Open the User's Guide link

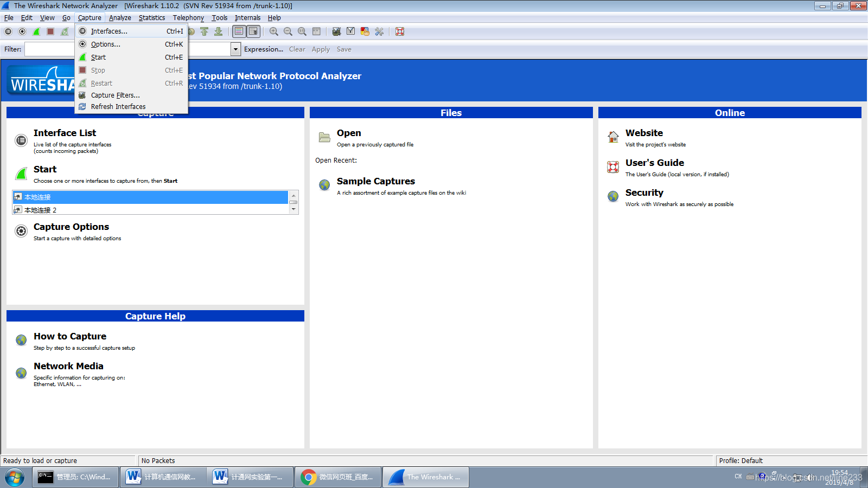tap(655, 163)
